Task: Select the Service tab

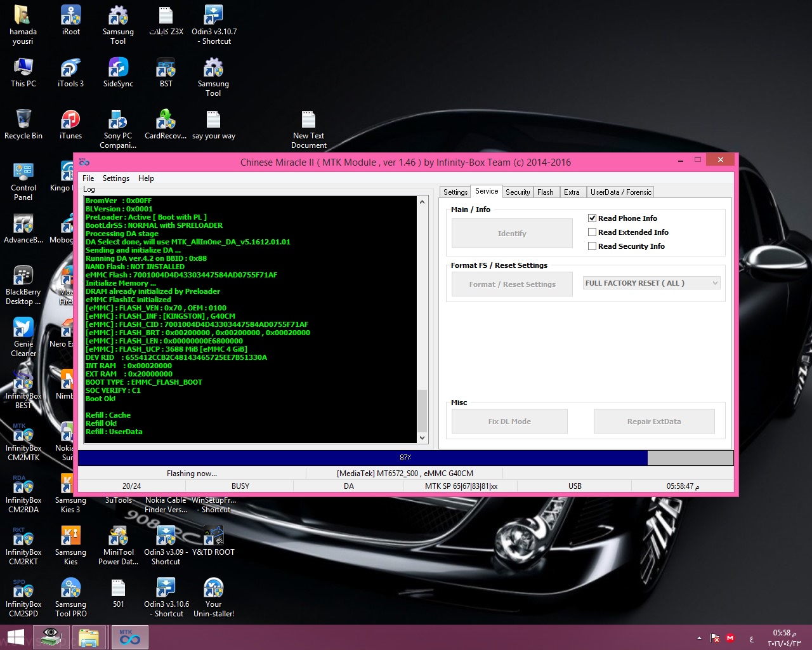Action: click(x=487, y=191)
